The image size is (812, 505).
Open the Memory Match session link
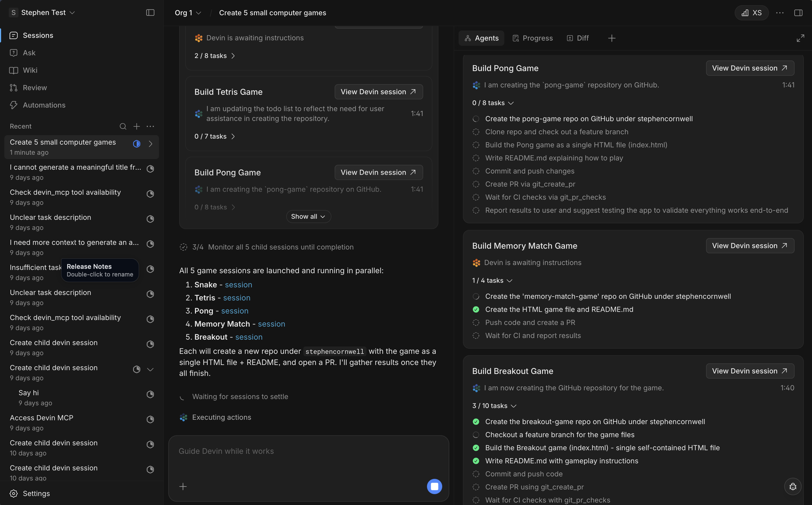click(271, 324)
